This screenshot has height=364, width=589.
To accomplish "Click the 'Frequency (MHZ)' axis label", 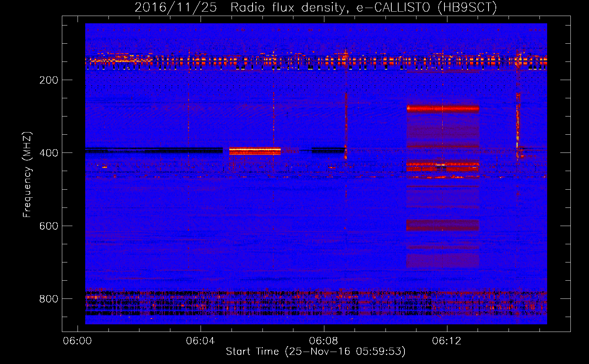I will [x=27, y=175].
